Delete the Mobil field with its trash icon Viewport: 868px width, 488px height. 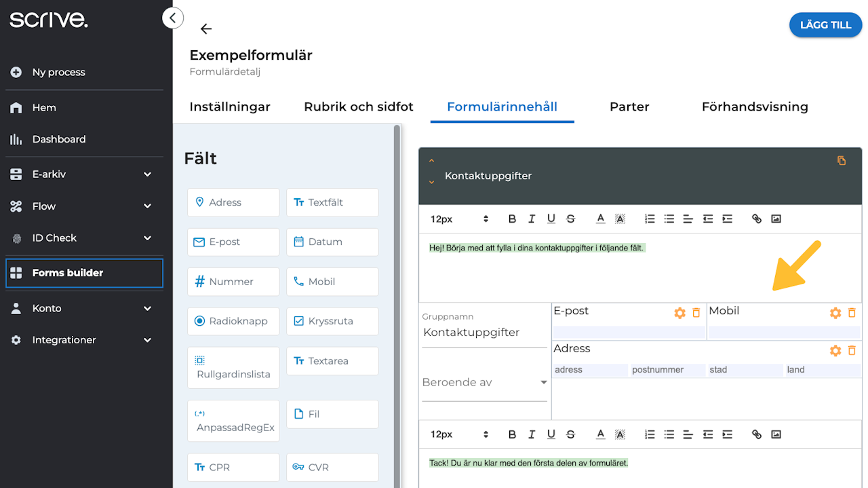[x=852, y=313]
